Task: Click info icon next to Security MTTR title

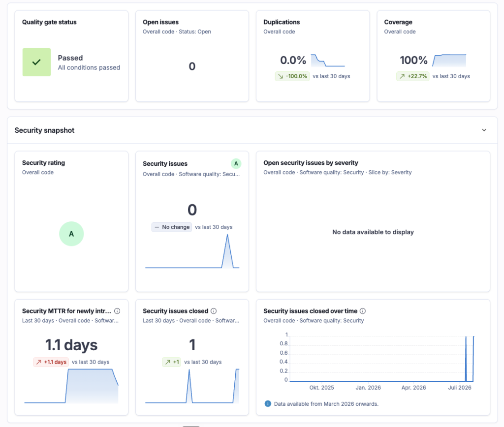Action: click(117, 311)
